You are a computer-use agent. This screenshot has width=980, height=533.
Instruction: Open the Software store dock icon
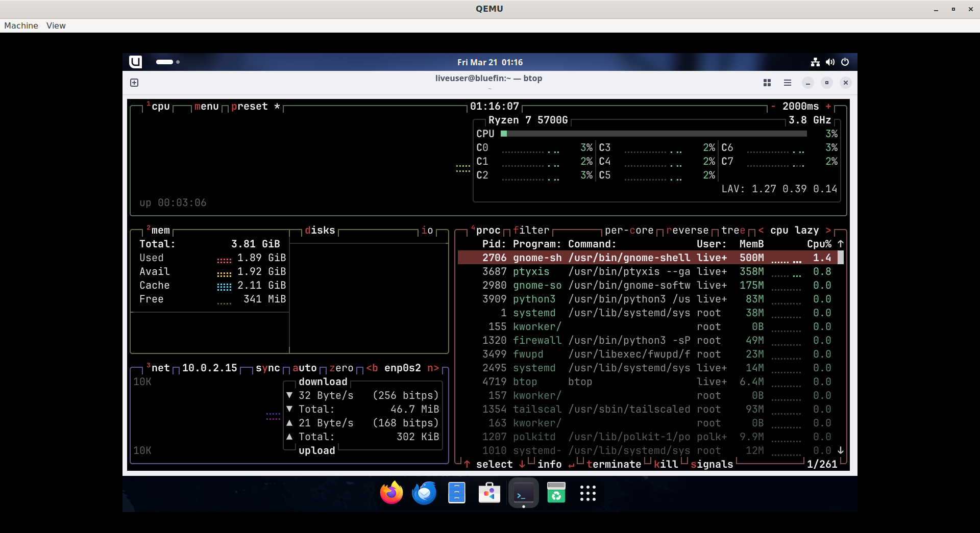(489, 493)
